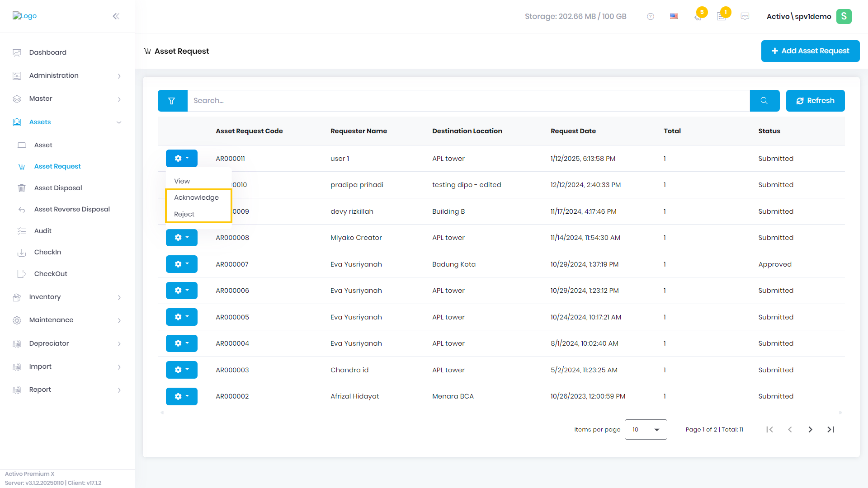Open the help question-mark icon
Image resolution: width=868 pixels, height=488 pixels.
click(x=651, y=17)
